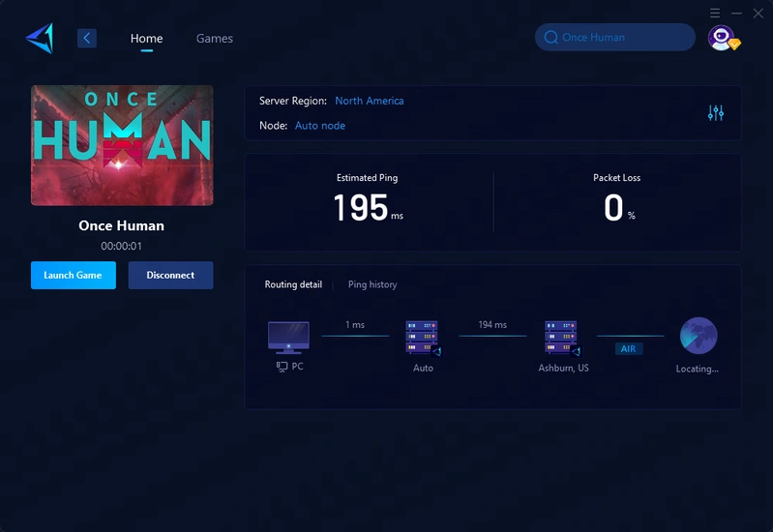The width and height of the screenshot is (773, 532).
Task: Click the Locating... status text
Action: (x=698, y=369)
